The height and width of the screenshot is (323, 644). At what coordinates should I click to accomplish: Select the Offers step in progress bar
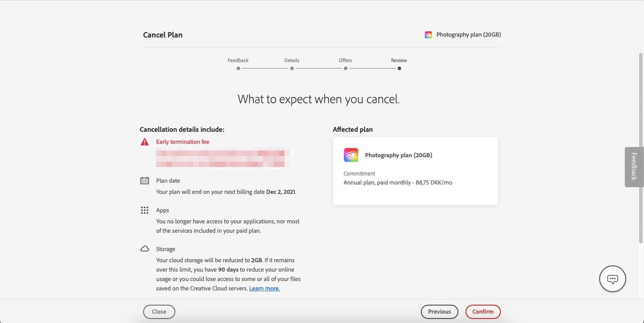[345, 64]
